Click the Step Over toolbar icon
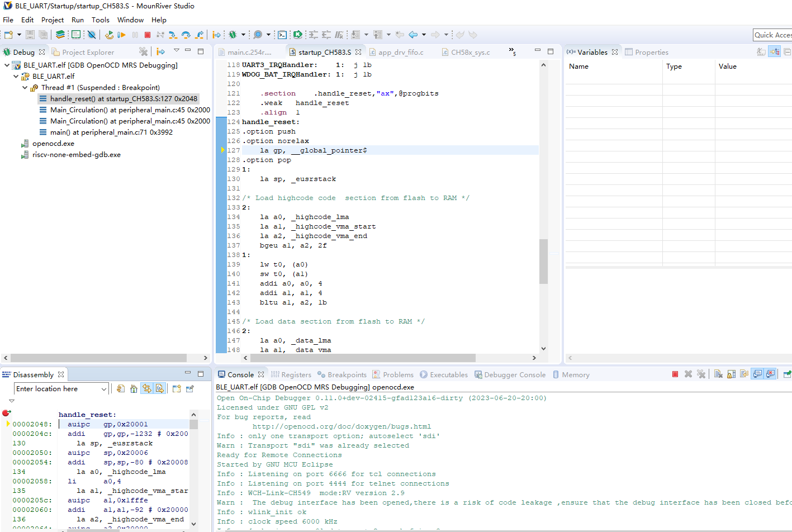Image resolution: width=792 pixels, height=532 pixels. (x=186, y=35)
